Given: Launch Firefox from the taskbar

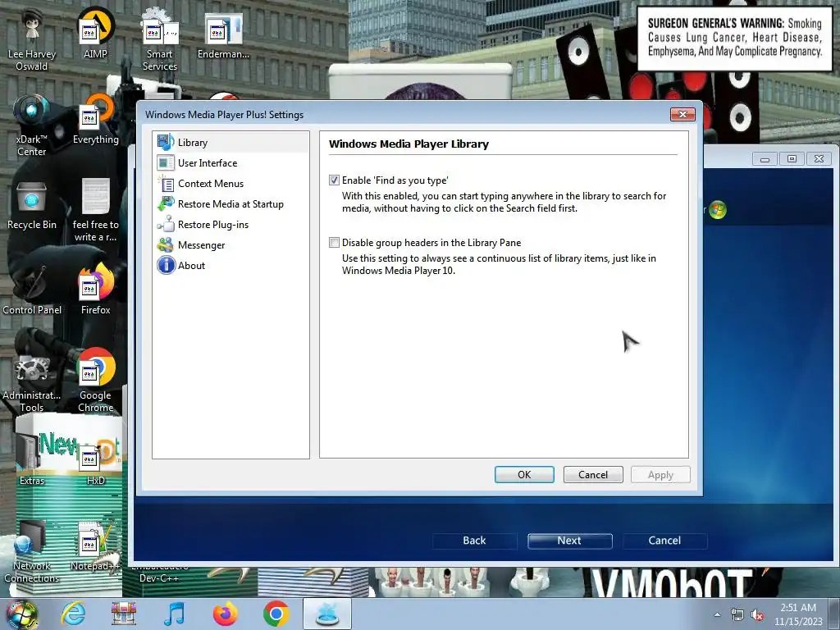Looking at the screenshot, I should [225, 614].
